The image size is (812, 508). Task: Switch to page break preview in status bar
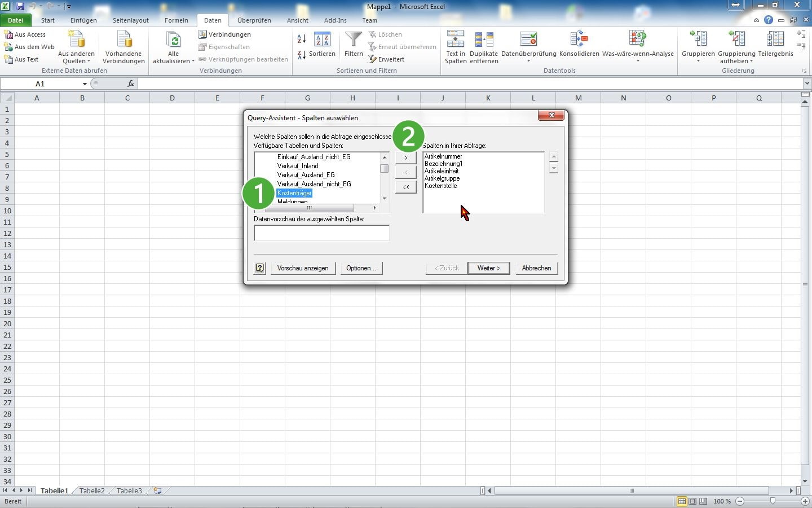point(703,501)
